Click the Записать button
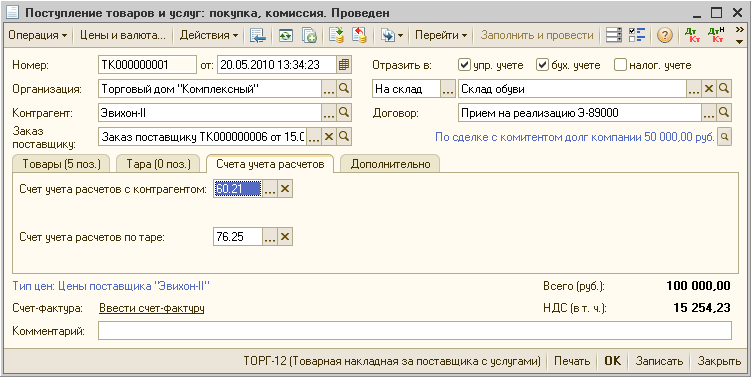 pyautogui.click(x=659, y=361)
